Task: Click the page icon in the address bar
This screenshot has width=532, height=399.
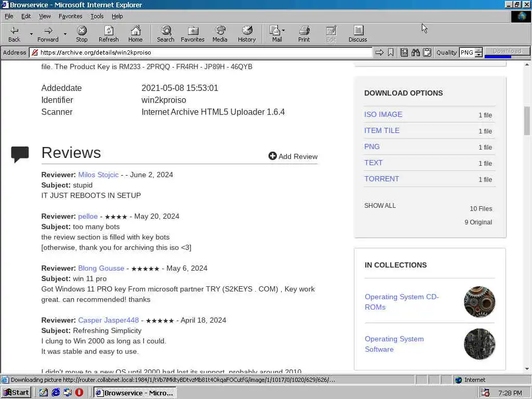Action: (x=35, y=52)
